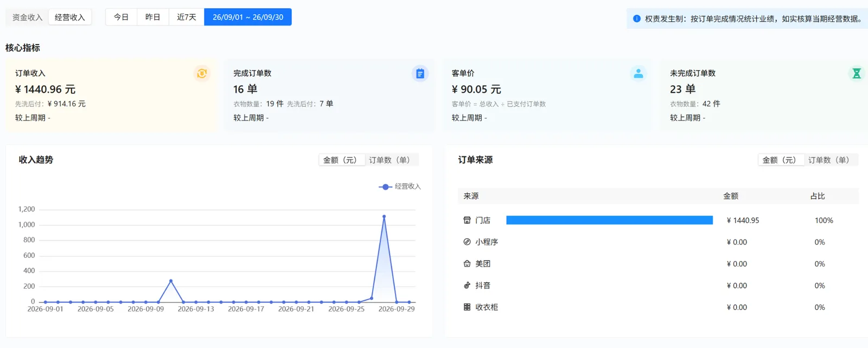Image resolution: width=868 pixels, height=348 pixels.
Task: Click the 小程序 mini-program icon
Action: tap(467, 242)
